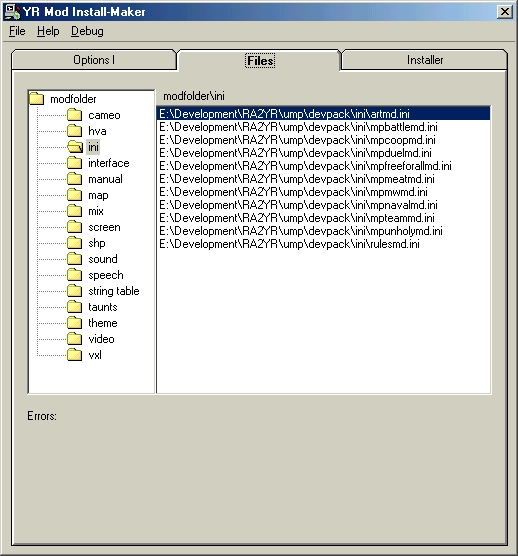Select the taunts tree label
Image resolution: width=518 pixels, height=556 pixels.
point(103,307)
